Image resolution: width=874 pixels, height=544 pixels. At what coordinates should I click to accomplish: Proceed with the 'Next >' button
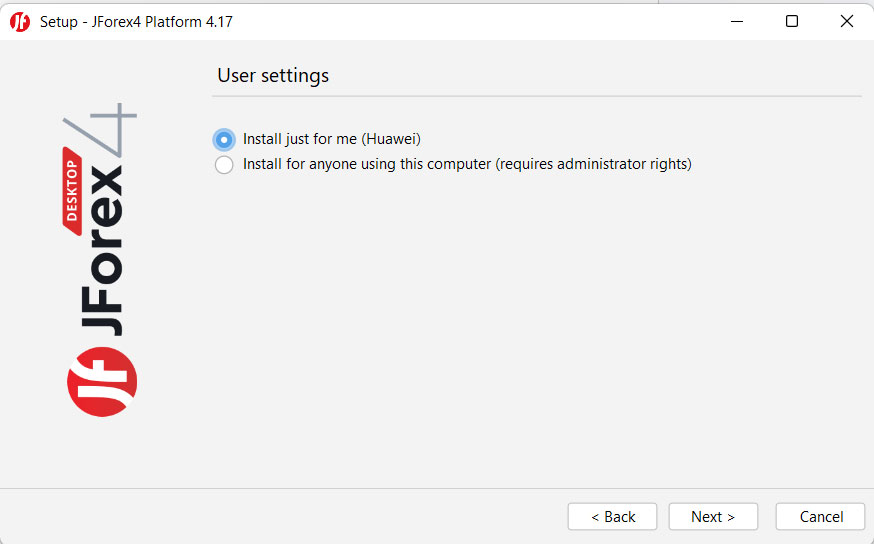713,517
